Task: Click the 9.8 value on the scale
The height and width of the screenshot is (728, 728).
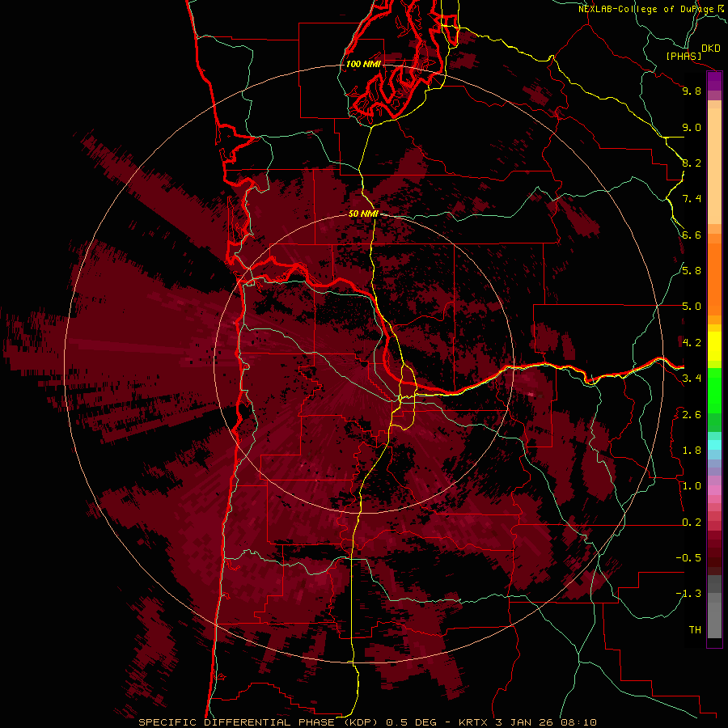Action: coord(692,91)
